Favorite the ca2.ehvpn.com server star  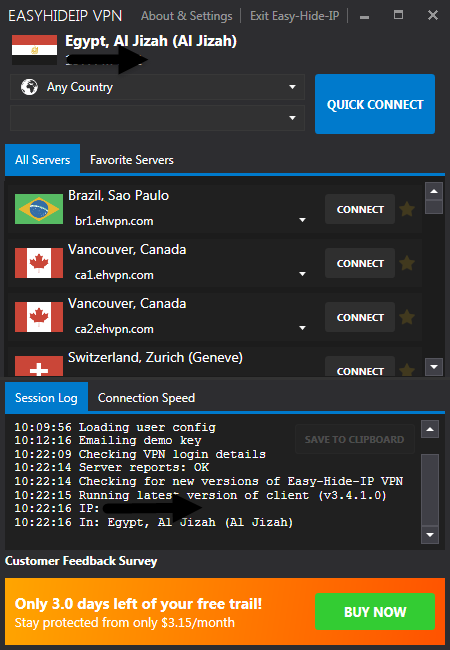[407, 317]
